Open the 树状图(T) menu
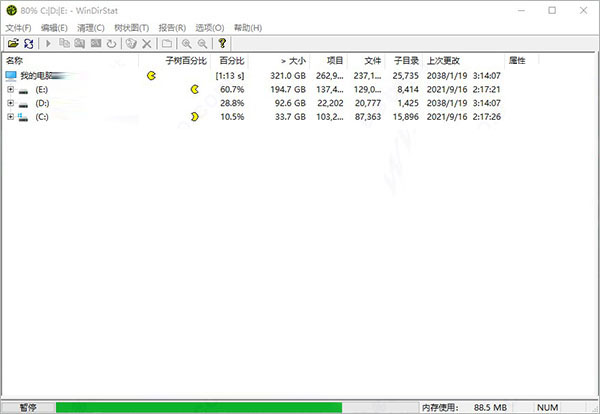Image resolution: width=600 pixels, height=414 pixels. pos(132,28)
